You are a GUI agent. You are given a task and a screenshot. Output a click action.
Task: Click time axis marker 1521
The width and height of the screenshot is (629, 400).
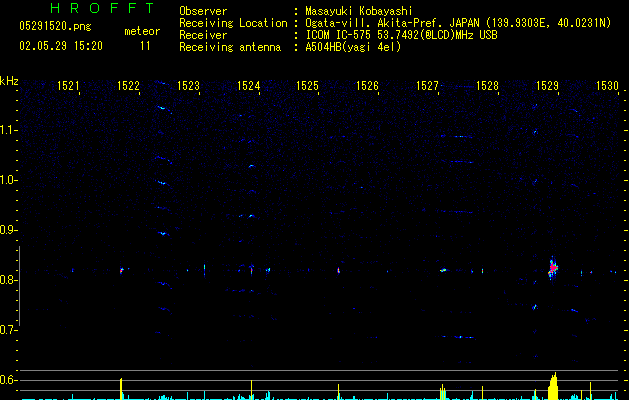pyautogui.click(x=68, y=86)
